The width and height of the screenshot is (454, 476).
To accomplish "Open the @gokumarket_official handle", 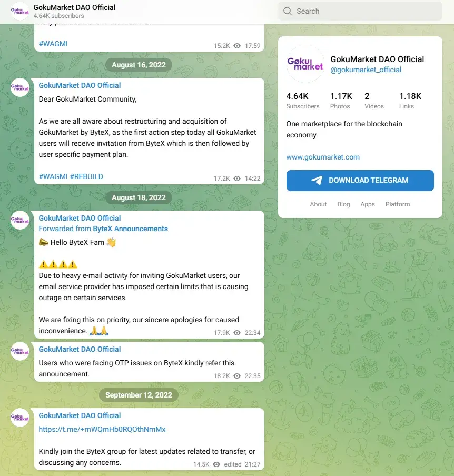I will [x=366, y=70].
